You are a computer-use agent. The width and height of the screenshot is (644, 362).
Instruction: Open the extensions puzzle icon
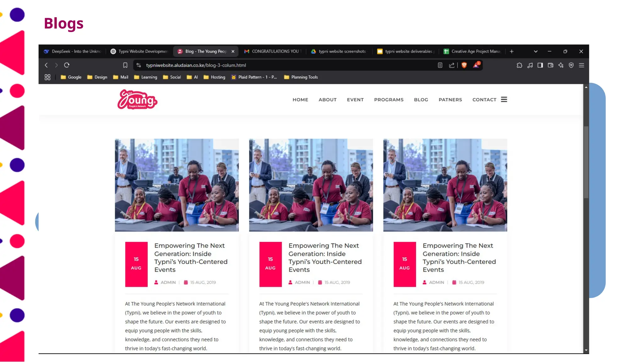[x=519, y=65]
